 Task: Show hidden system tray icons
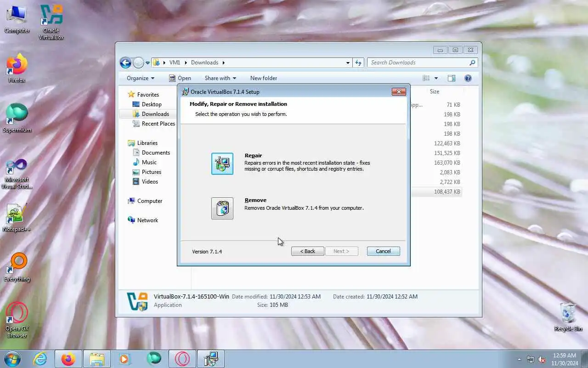coord(520,359)
